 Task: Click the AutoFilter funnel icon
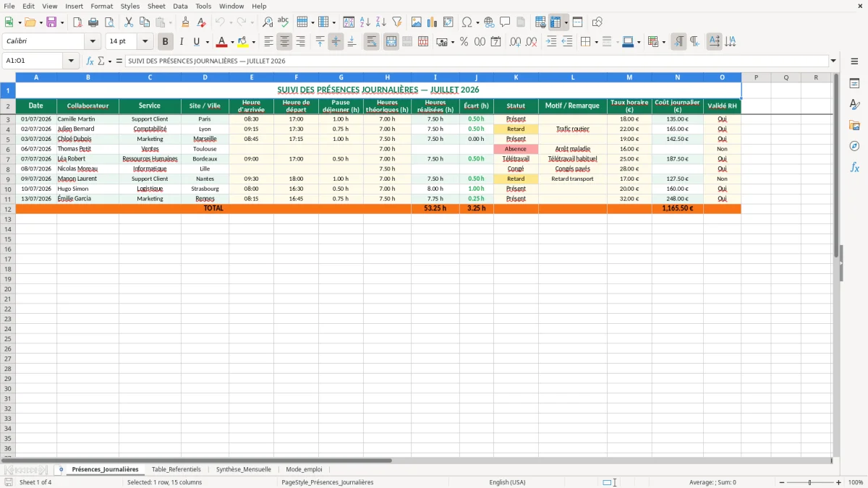pyautogui.click(x=396, y=22)
